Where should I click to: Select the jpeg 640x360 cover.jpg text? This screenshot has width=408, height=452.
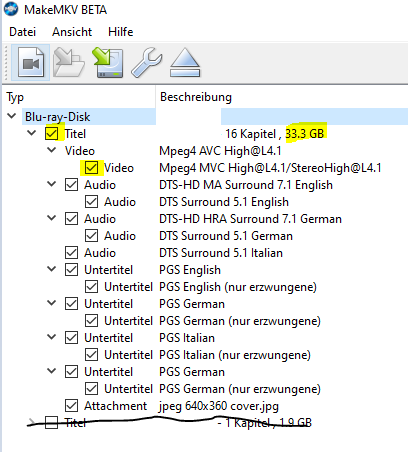tap(219, 406)
